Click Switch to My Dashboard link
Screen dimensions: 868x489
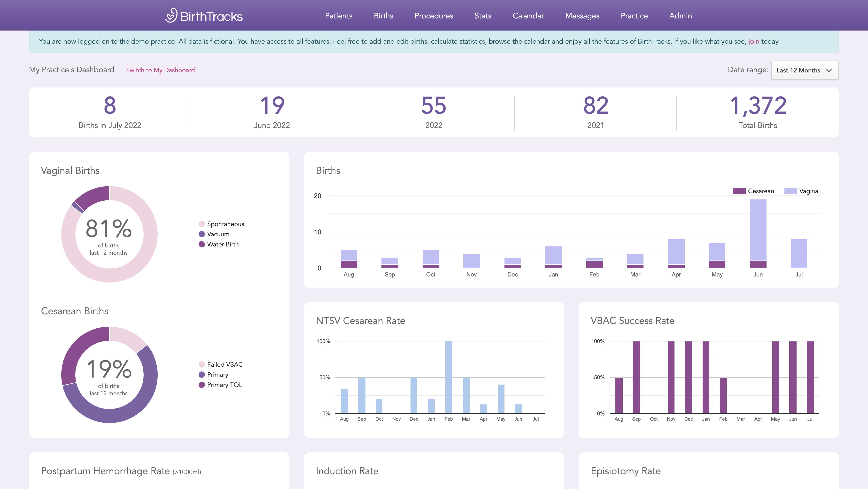(160, 70)
